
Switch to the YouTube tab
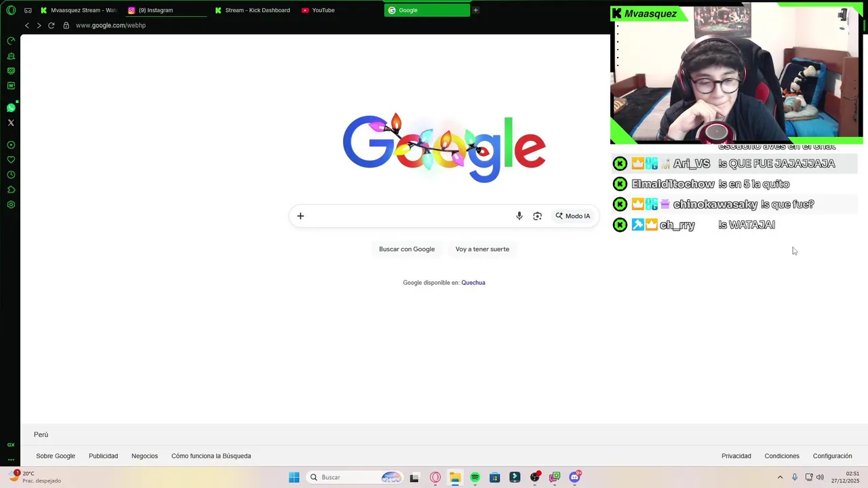(x=339, y=10)
